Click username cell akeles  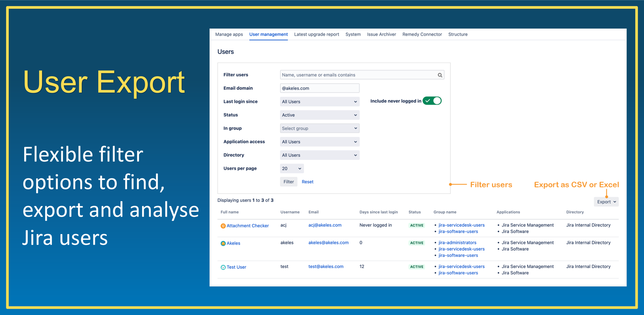pos(287,243)
